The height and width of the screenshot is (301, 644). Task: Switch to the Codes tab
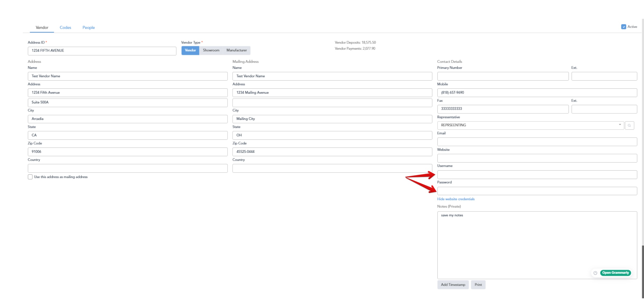click(x=65, y=27)
